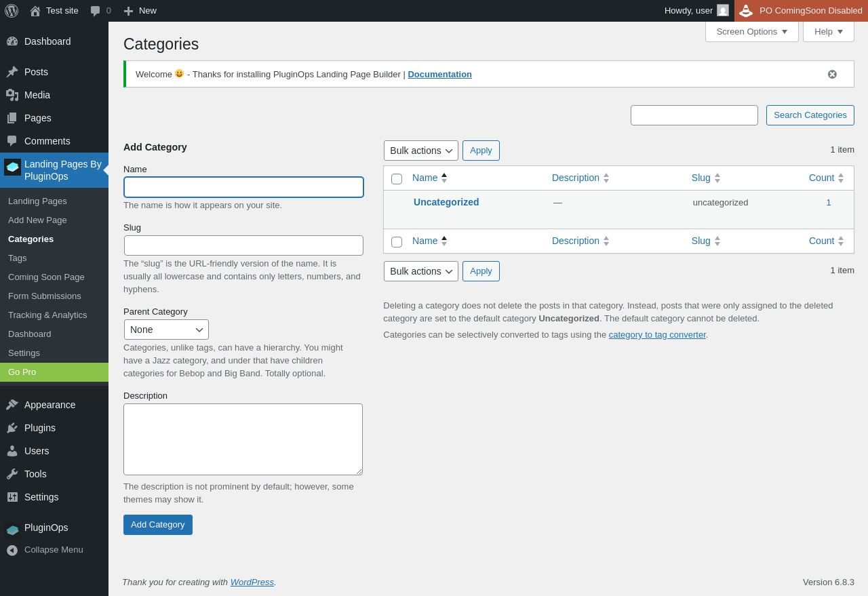Click into the Slug text field
The width and height of the screenshot is (868, 596).
point(243,245)
